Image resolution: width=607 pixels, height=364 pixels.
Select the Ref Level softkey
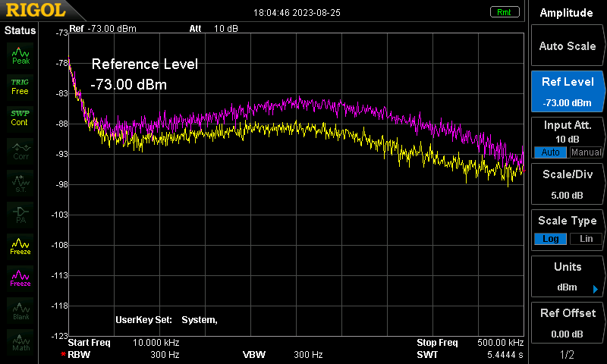[567, 92]
